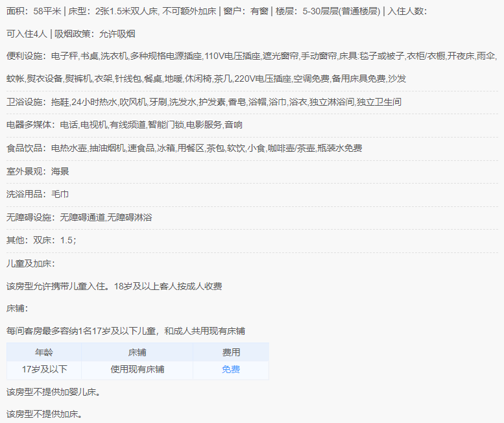Click the 儿童及加床： heading

click(31, 263)
